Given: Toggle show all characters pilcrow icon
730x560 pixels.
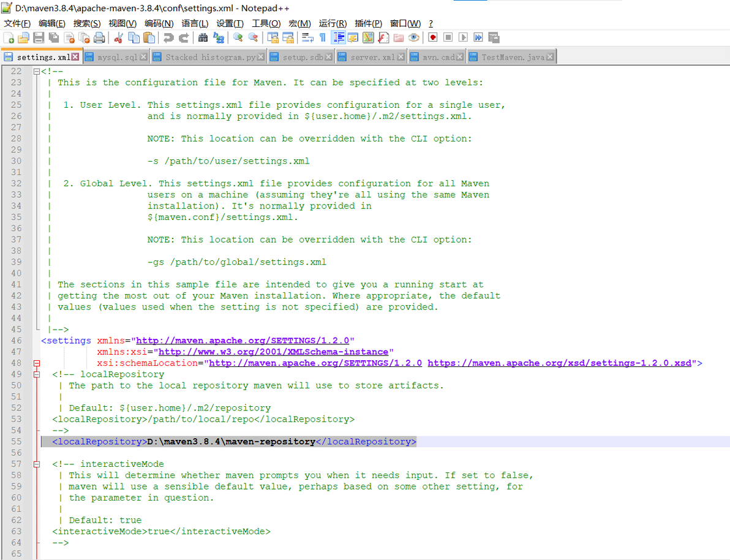Looking at the screenshot, I should click(323, 38).
